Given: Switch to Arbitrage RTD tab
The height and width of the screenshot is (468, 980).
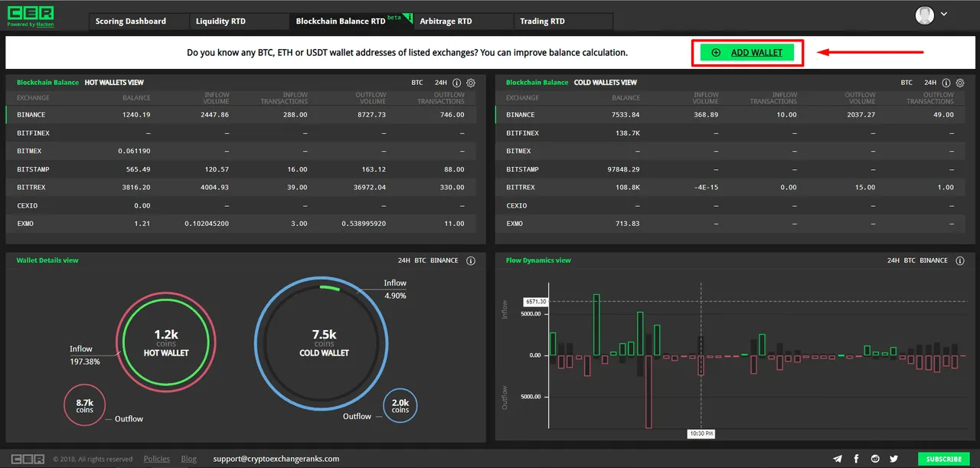Looking at the screenshot, I should [464, 21].
